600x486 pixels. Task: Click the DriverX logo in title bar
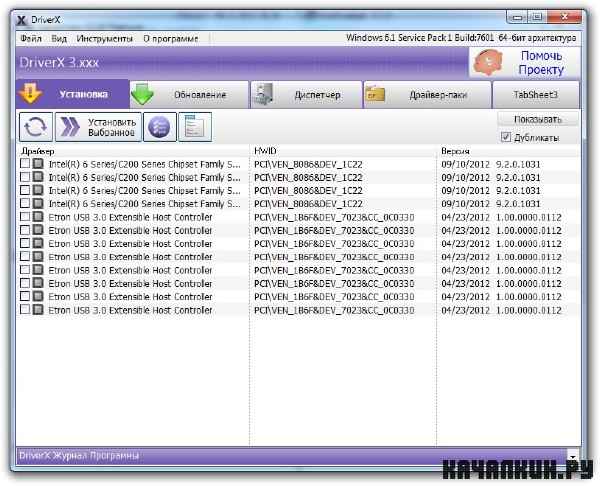22,20
